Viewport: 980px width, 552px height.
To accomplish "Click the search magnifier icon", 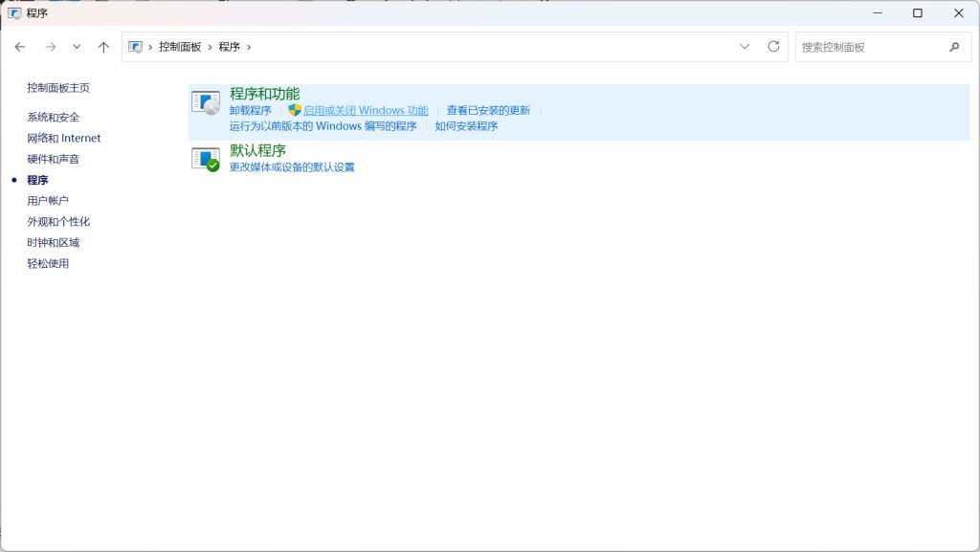I will [954, 47].
